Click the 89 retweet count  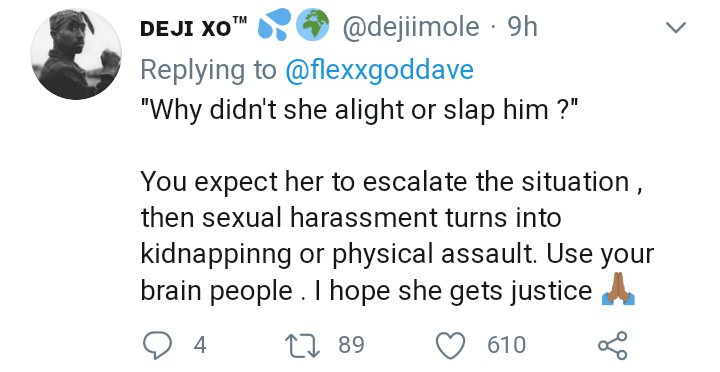[x=351, y=345]
